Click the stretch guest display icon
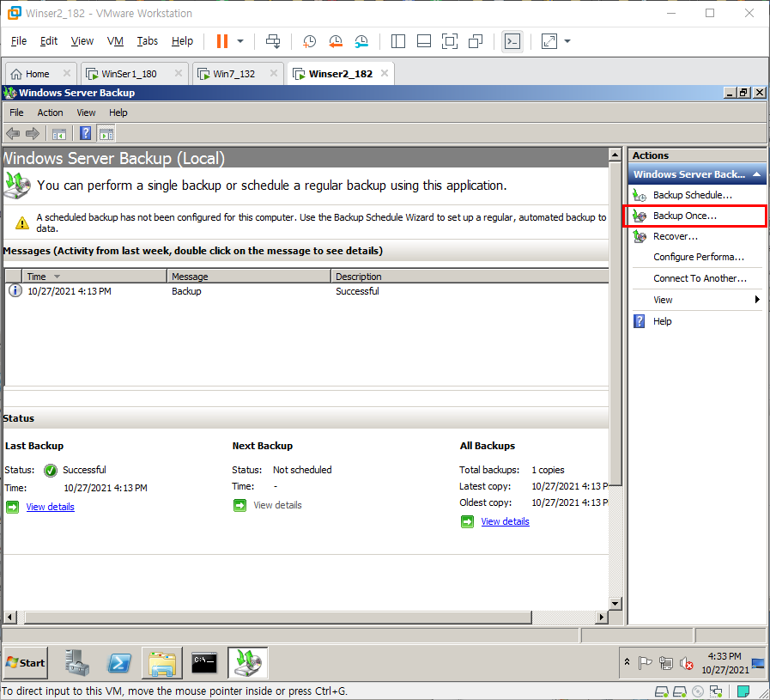770x700 pixels. click(x=549, y=41)
